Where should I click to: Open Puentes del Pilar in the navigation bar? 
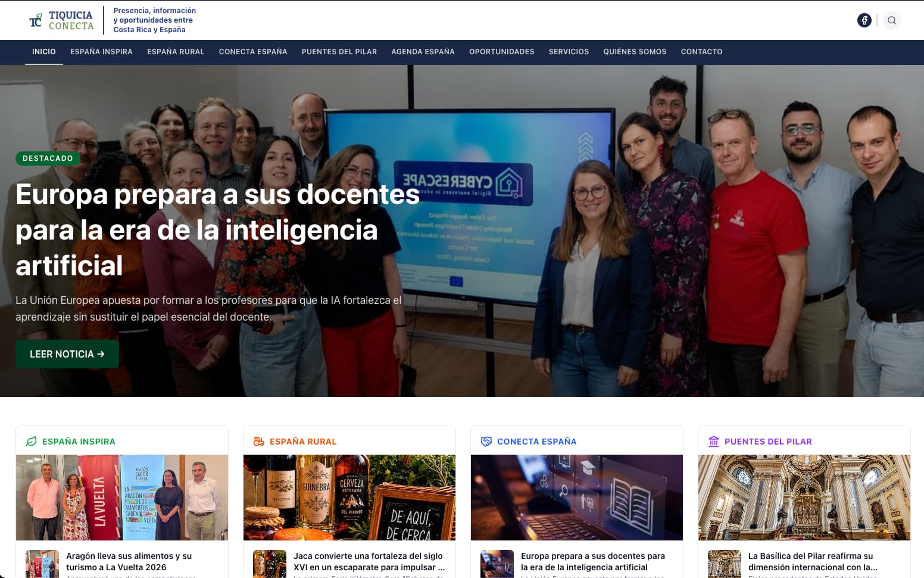click(x=339, y=52)
